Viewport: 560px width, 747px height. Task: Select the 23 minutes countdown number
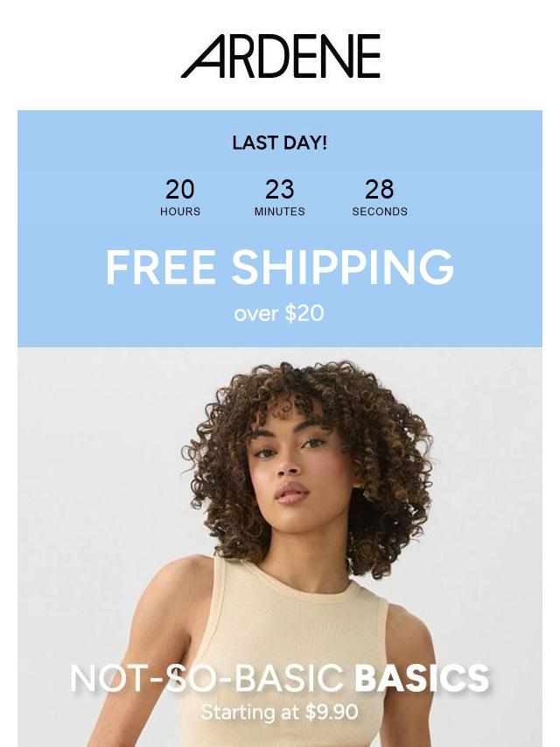(x=279, y=189)
